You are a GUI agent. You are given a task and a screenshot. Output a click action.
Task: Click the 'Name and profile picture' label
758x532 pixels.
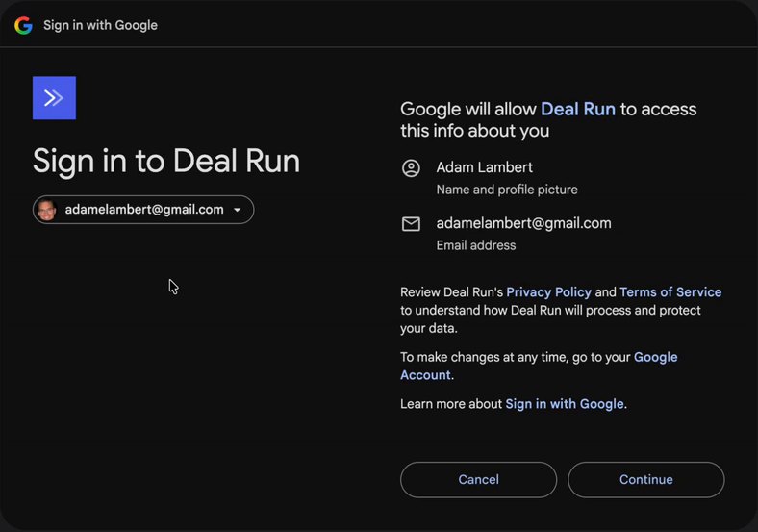507,190
